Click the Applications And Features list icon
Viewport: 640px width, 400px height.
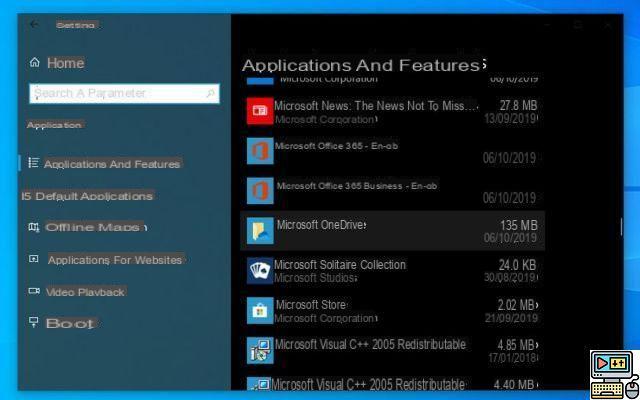34,163
